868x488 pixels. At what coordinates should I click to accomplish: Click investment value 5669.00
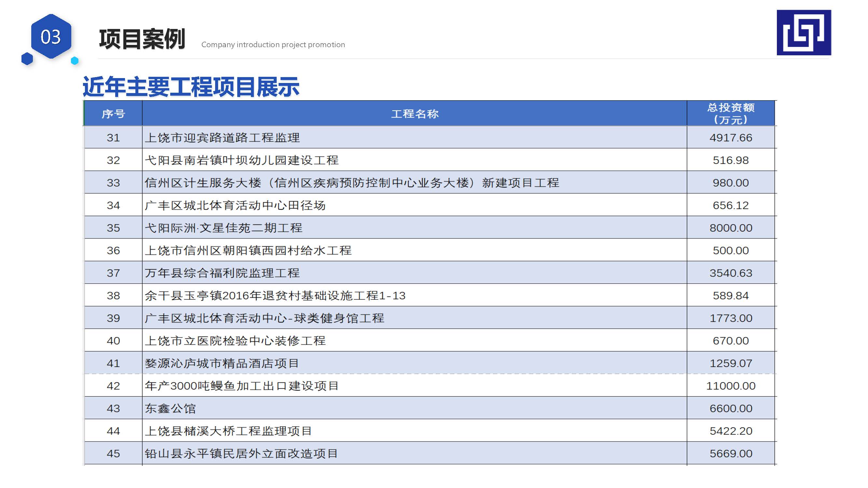click(731, 453)
